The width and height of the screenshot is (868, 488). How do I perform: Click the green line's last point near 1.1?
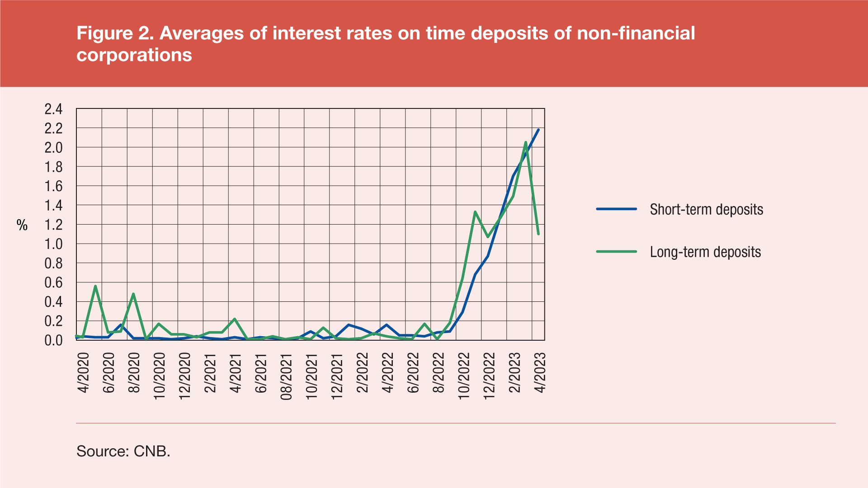[538, 234]
